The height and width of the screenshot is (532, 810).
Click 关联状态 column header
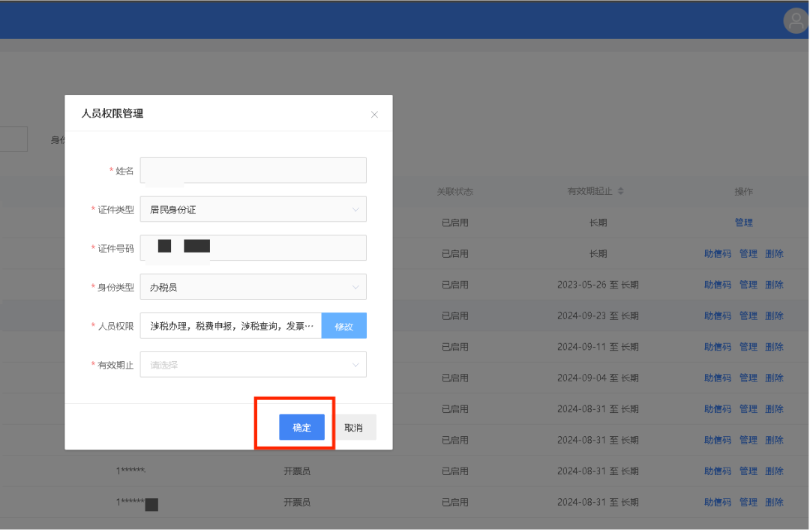[x=455, y=192]
